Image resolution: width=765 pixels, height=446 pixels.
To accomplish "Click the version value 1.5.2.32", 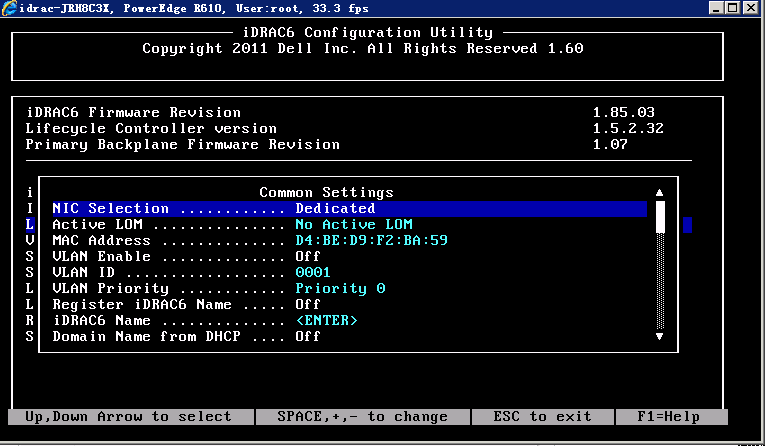I will (628, 129).
